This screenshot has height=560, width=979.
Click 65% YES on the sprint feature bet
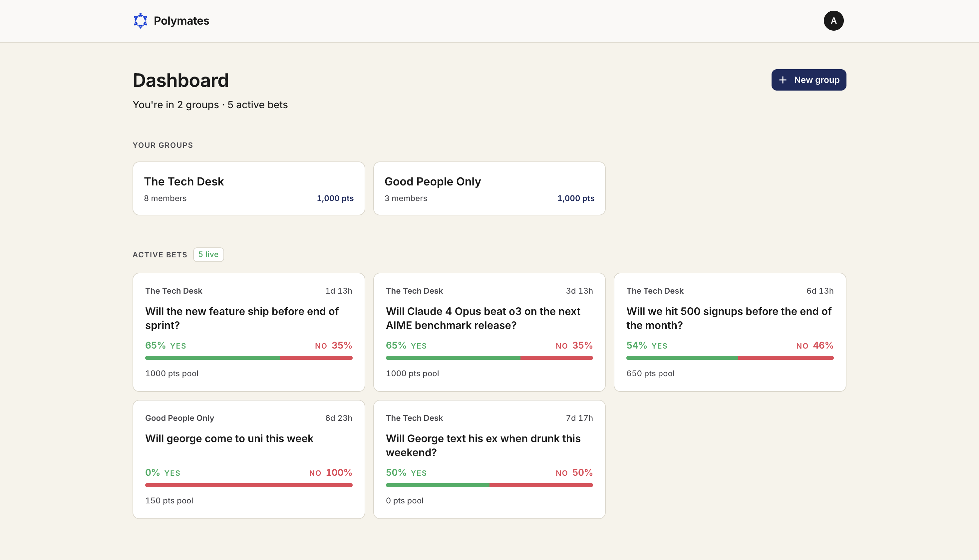click(x=165, y=345)
